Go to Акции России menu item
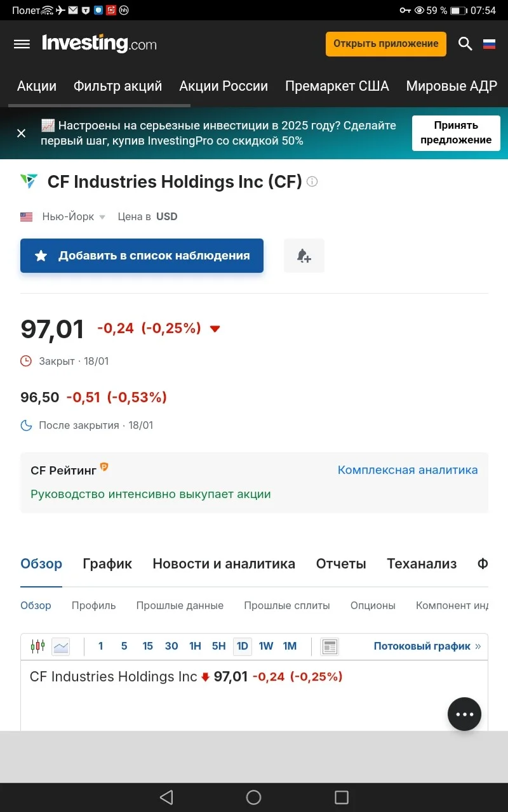 coord(224,86)
